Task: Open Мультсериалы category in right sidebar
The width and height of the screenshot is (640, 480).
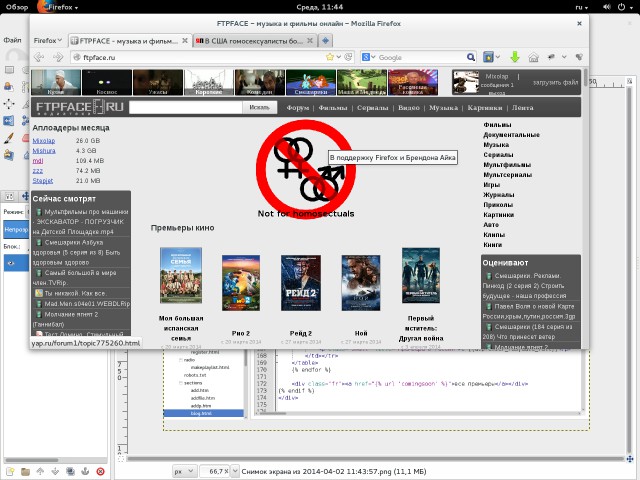Action: [x=508, y=175]
